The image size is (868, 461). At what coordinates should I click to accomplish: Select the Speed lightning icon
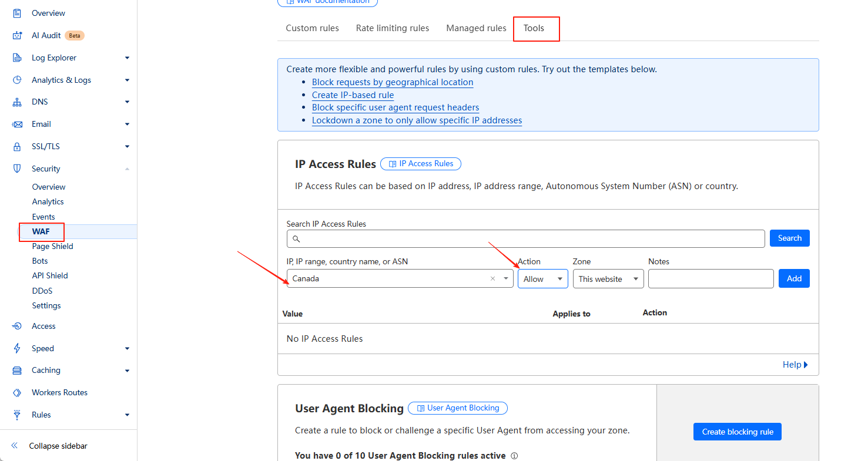point(17,348)
